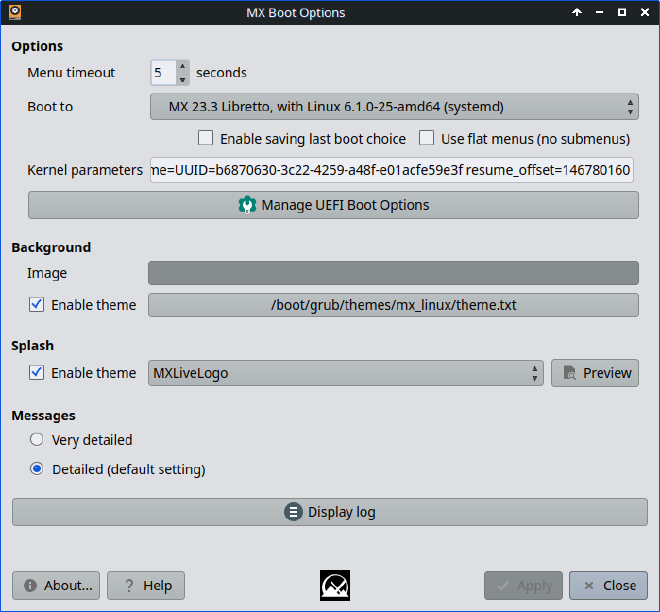
Task: Click the Background Image selector button
Action: 393,273
